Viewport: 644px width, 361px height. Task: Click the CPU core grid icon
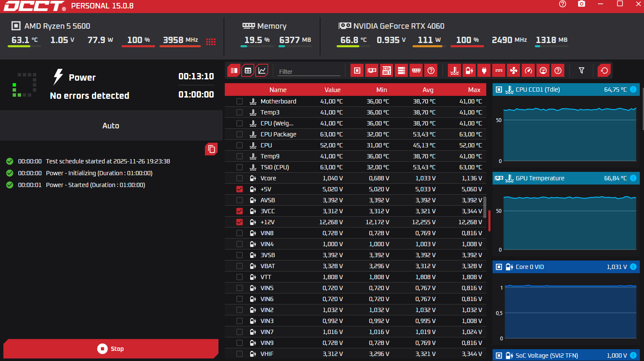tap(211, 41)
